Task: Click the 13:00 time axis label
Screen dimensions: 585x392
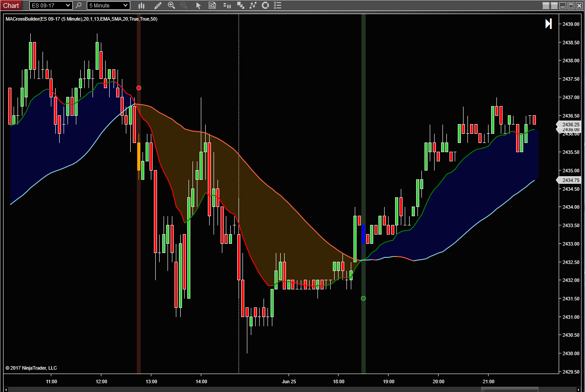Action: point(151,381)
